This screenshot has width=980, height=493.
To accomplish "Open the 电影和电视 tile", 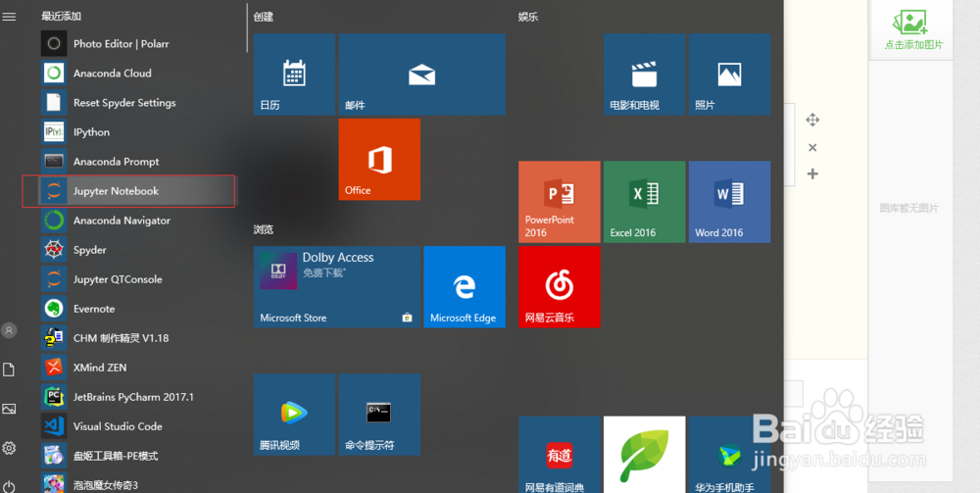I will coord(645,74).
